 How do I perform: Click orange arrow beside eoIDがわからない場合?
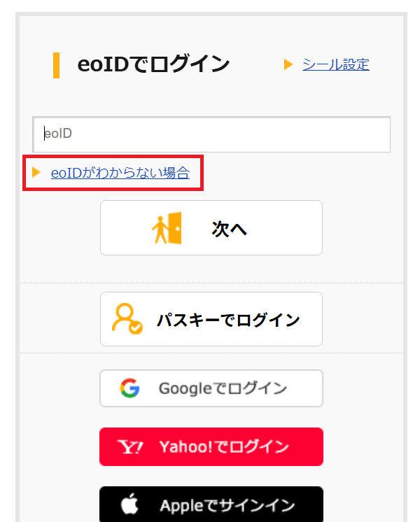click(36, 172)
